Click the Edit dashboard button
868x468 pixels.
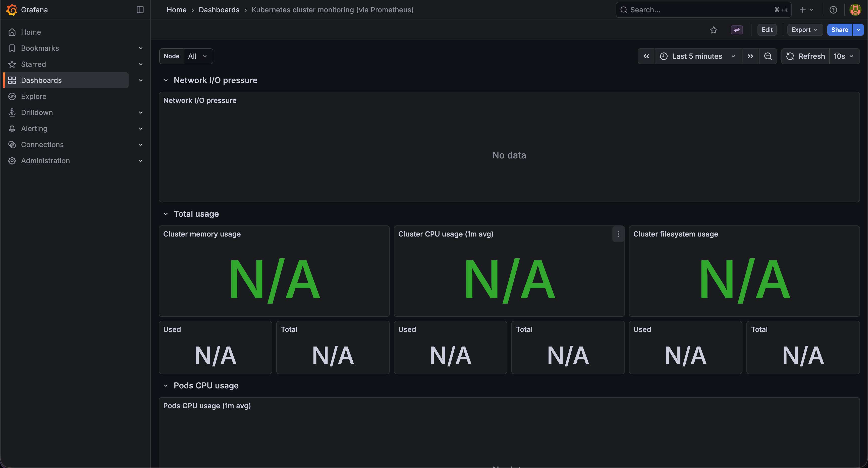[767, 30]
